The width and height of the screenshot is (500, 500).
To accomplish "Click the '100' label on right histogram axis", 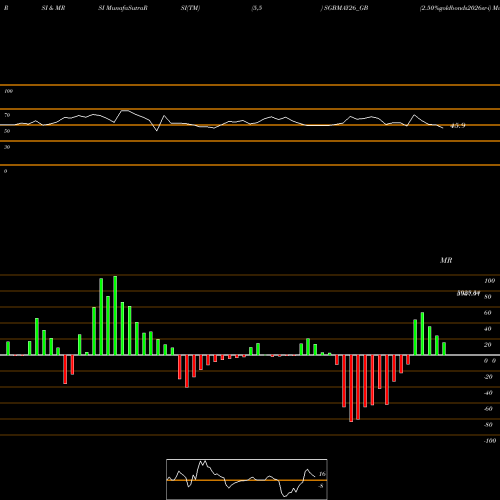I will 489,281.
